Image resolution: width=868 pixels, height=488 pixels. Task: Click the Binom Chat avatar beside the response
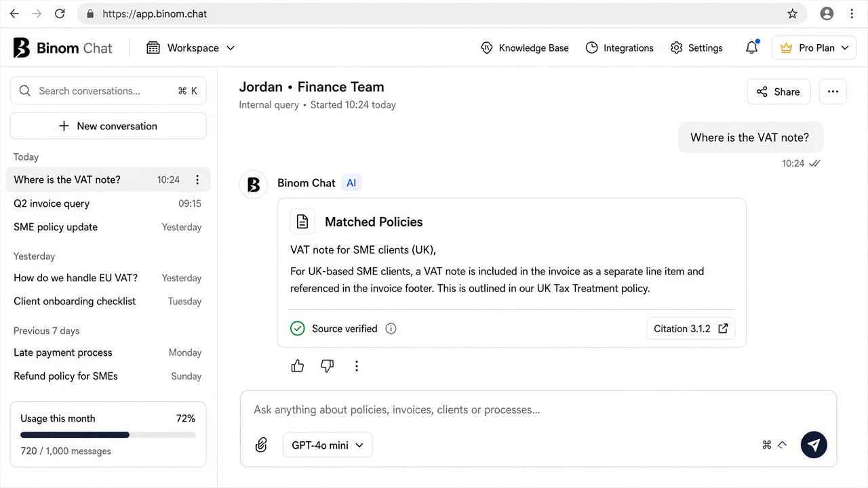tap(253, 185)
